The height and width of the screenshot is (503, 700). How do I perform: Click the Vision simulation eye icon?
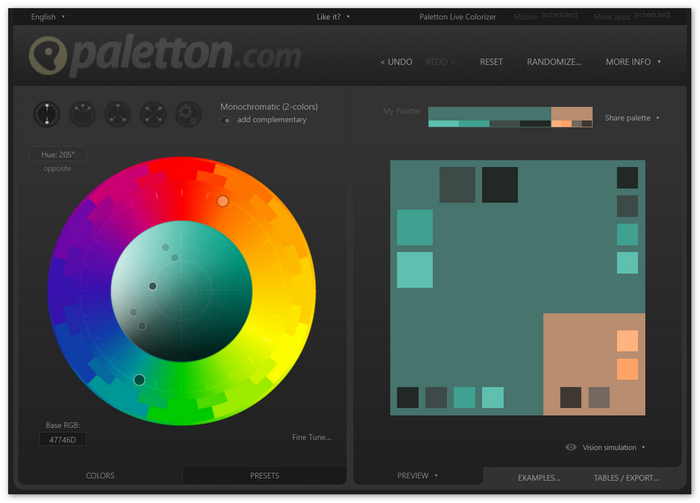tap(571, 447)
